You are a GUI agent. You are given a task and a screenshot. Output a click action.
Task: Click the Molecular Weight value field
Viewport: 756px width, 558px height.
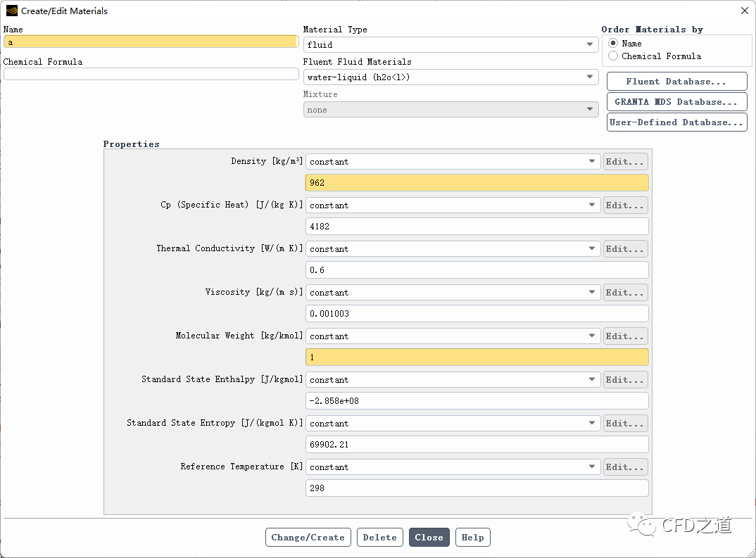point(477,357)
